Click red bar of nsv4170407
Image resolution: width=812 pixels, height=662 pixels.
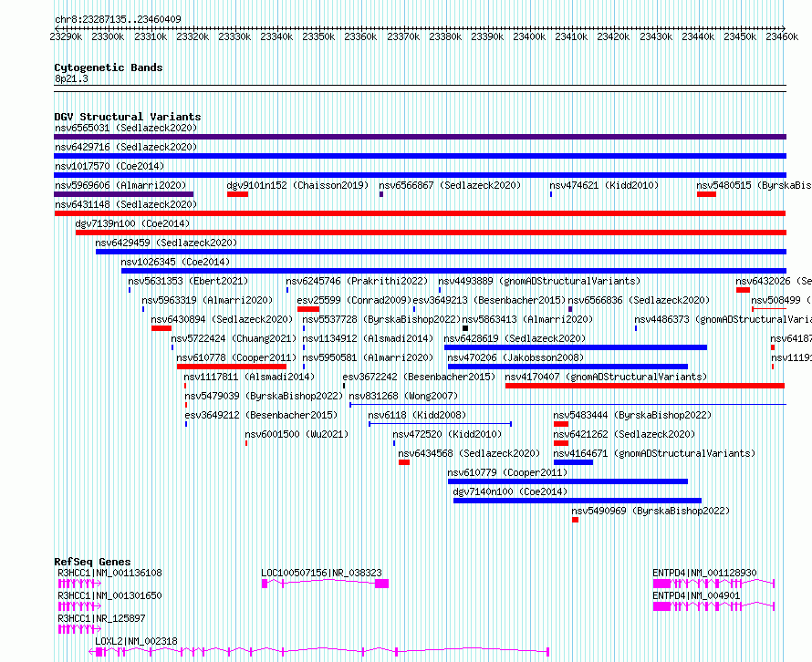point(645,386)
